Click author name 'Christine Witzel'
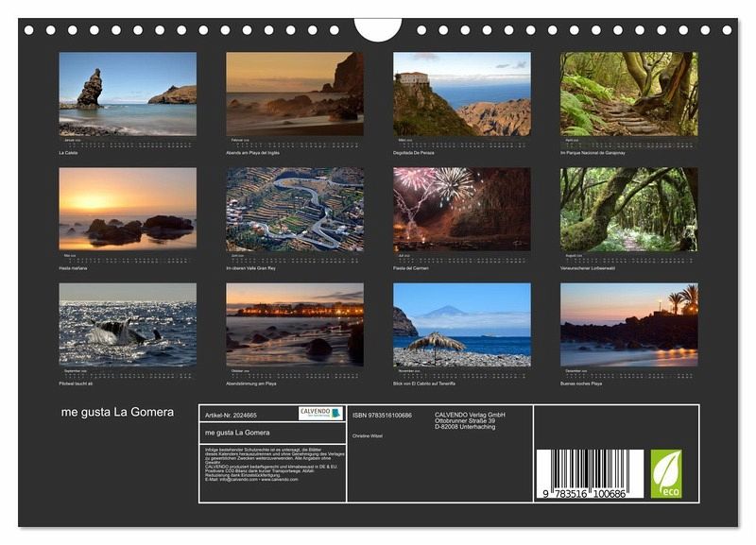 (368, 436)
